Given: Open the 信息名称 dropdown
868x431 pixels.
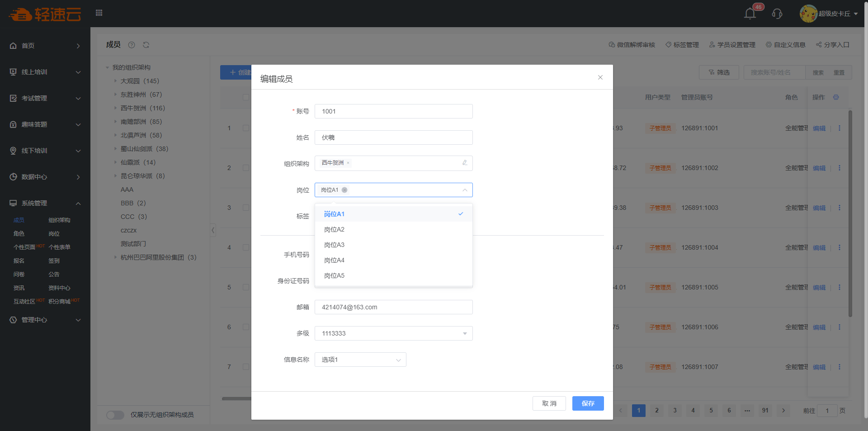Looking at the screenshot, I should coord(360,360).
